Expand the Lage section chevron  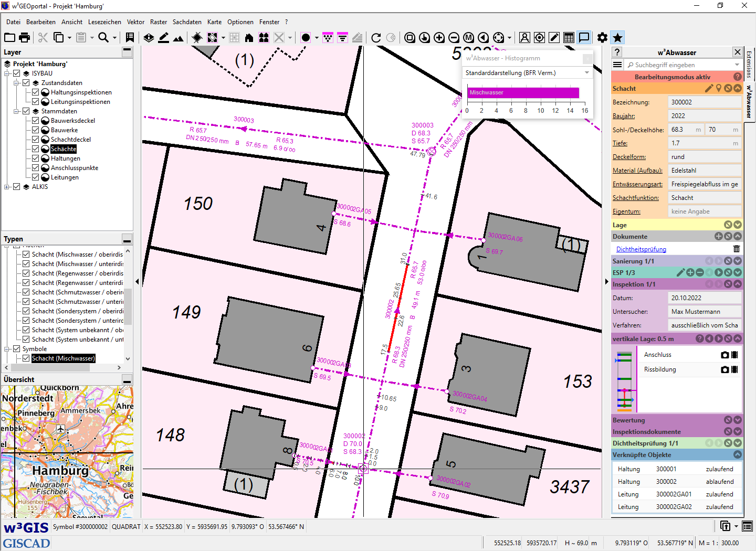pos(738,225)
